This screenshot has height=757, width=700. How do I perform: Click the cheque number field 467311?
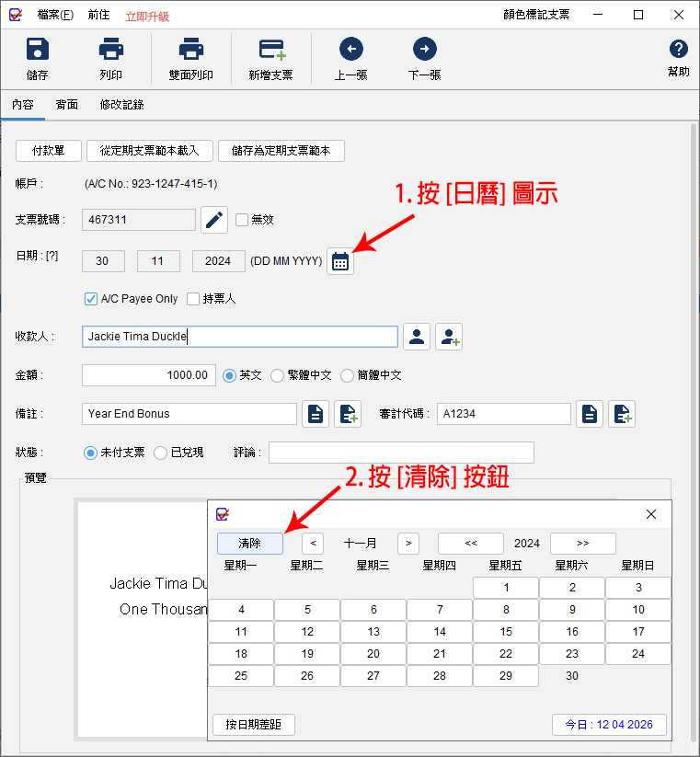139,220
